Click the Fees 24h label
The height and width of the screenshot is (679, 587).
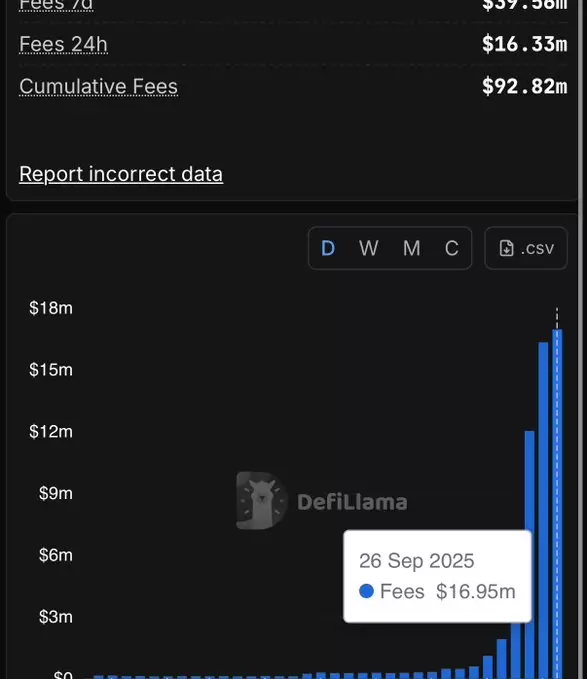(63, 44)
